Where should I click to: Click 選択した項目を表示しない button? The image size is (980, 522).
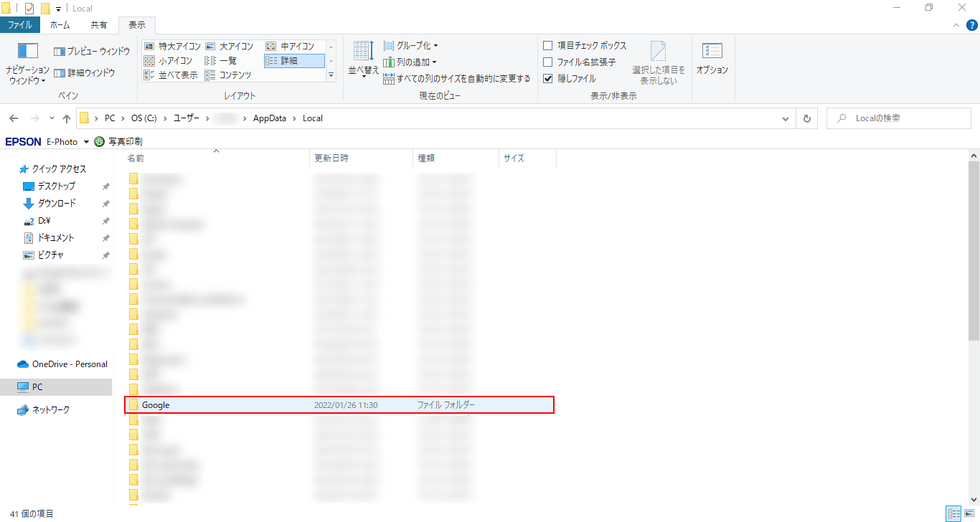(659, 63)
